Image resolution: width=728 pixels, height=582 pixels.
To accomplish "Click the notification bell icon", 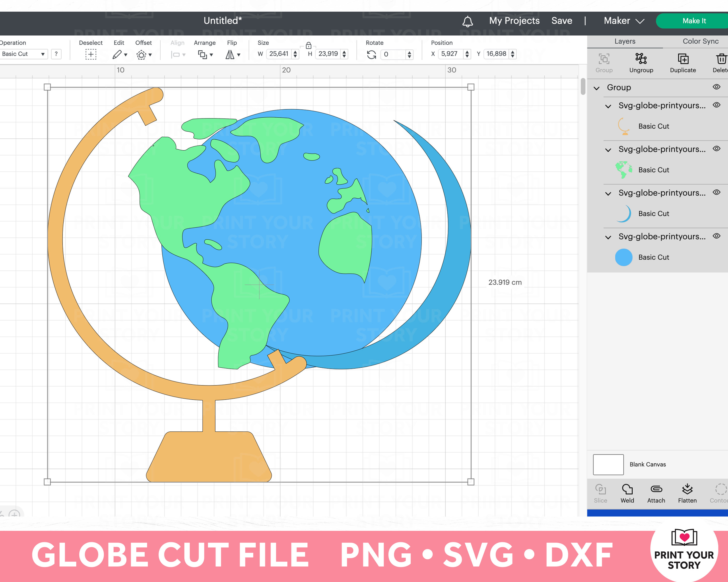I will pyautogui.click(x=468, y=21).
